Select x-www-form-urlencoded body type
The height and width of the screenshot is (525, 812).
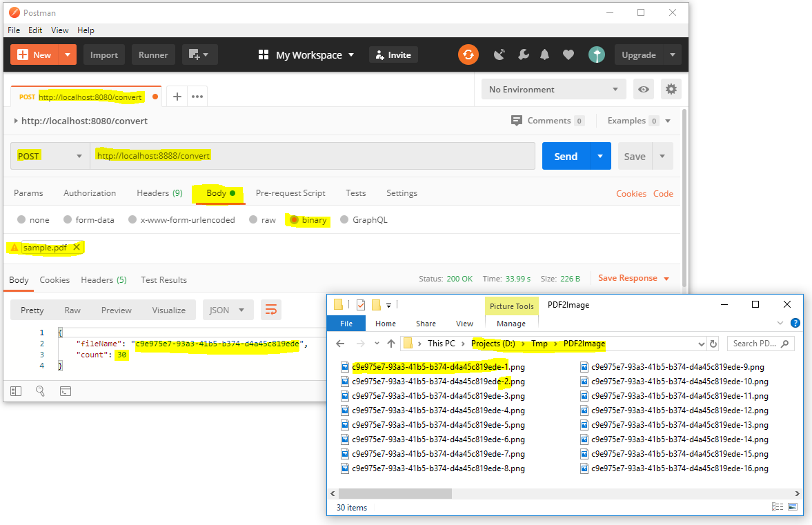132,219
